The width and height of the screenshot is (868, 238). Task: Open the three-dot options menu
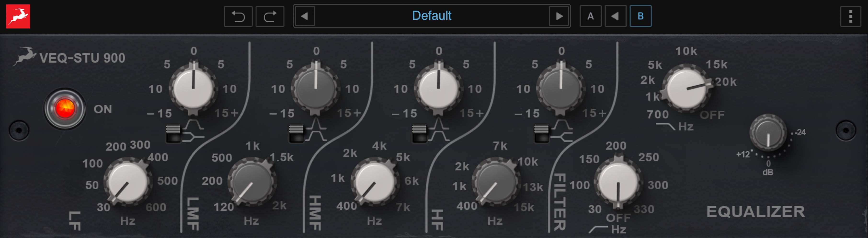coord(851,16)
